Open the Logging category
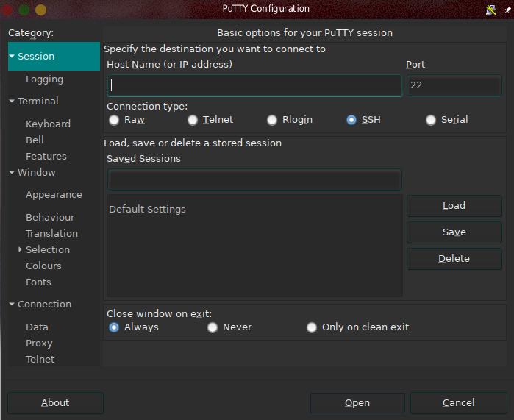Image resolution: width=514 pixels, height=420 pixels. coord(45,79)
